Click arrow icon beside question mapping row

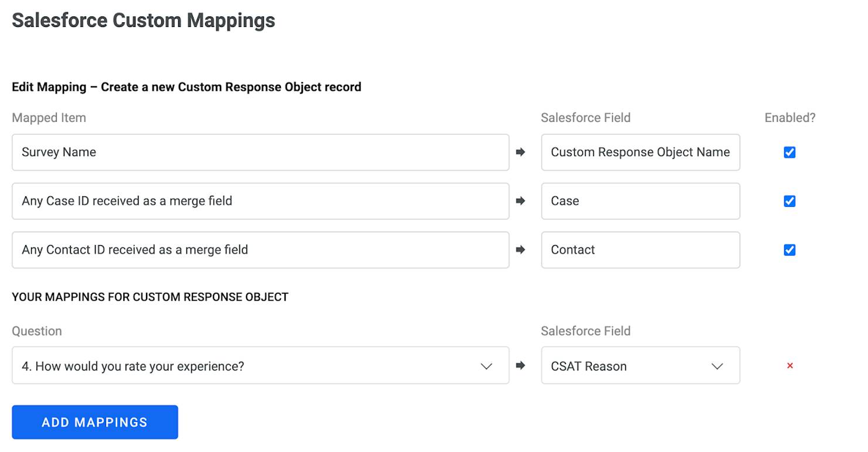coord(520,366)
